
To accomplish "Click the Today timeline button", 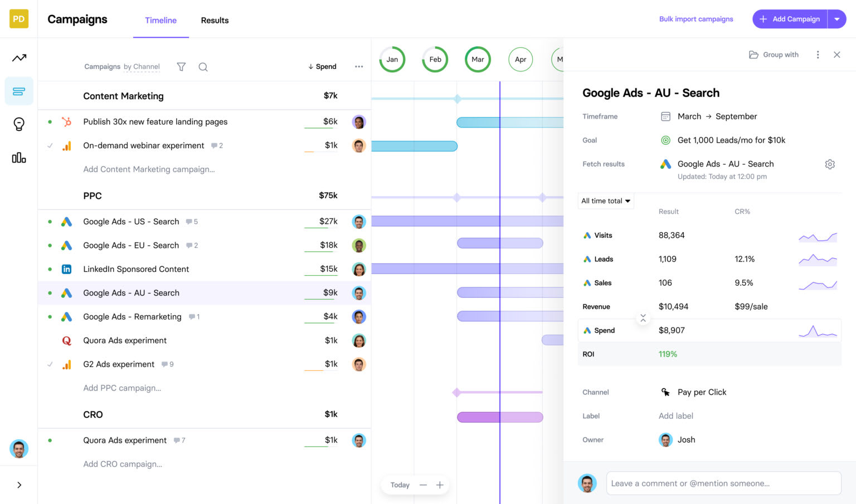I will [400, 485].
